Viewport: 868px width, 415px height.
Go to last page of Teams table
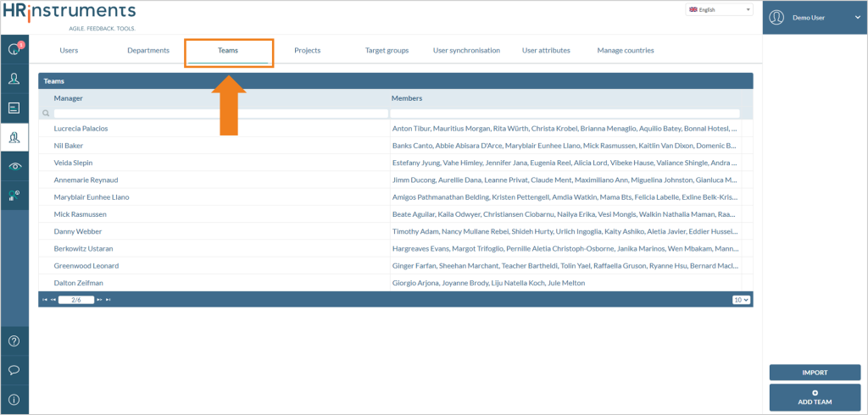[108, 299]
